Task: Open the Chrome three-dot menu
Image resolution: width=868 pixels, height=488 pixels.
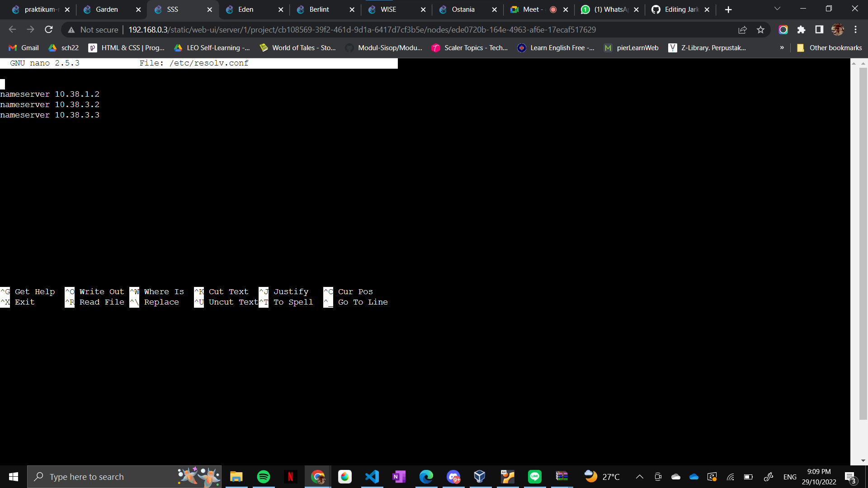Action: pyautogui.click(x=855, y=30)
